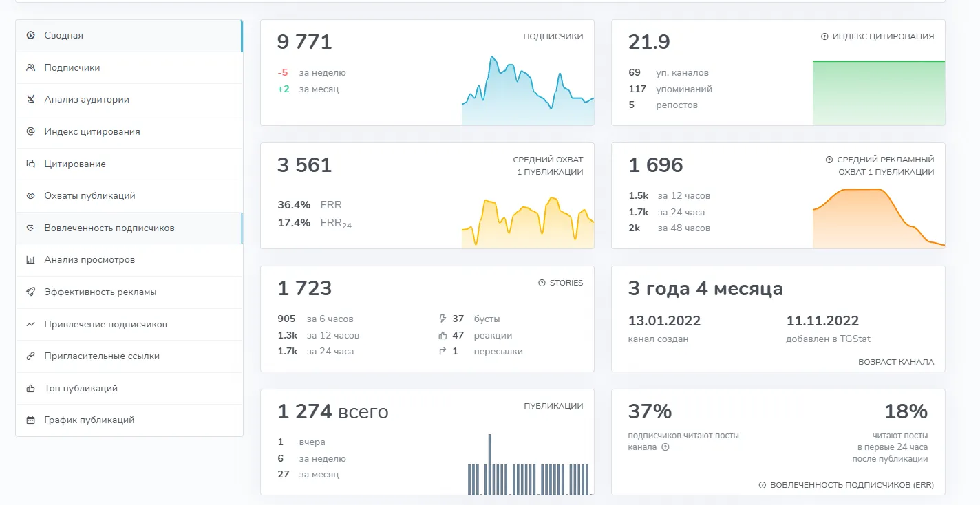This screenshot has width=980, height=505.
Task: Go to Привлечение подписчиков section
Action: coord(129,324)
